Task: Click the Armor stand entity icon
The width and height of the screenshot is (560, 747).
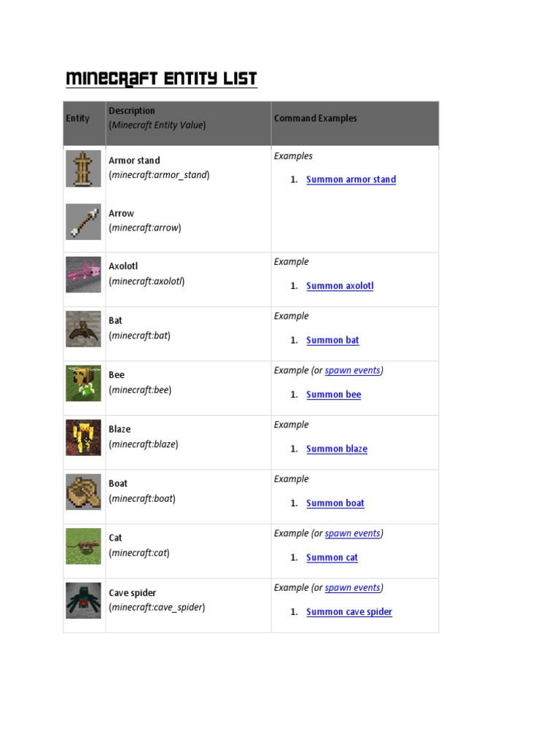Action: point(83,169)
